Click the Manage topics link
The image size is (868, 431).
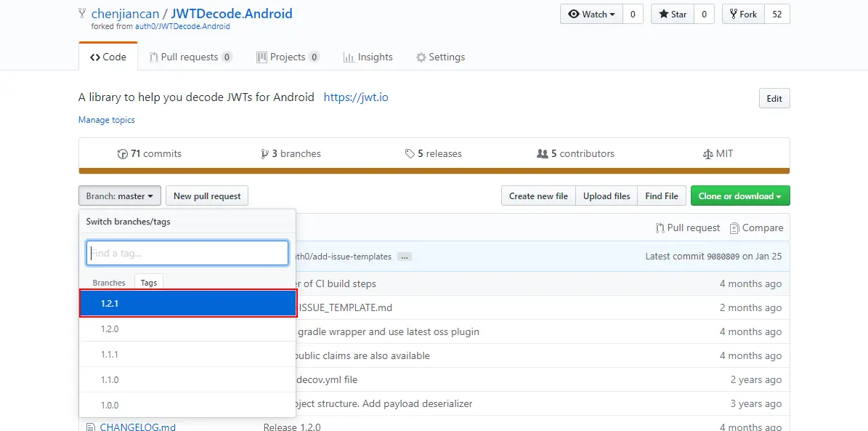(x=107, y=120)
